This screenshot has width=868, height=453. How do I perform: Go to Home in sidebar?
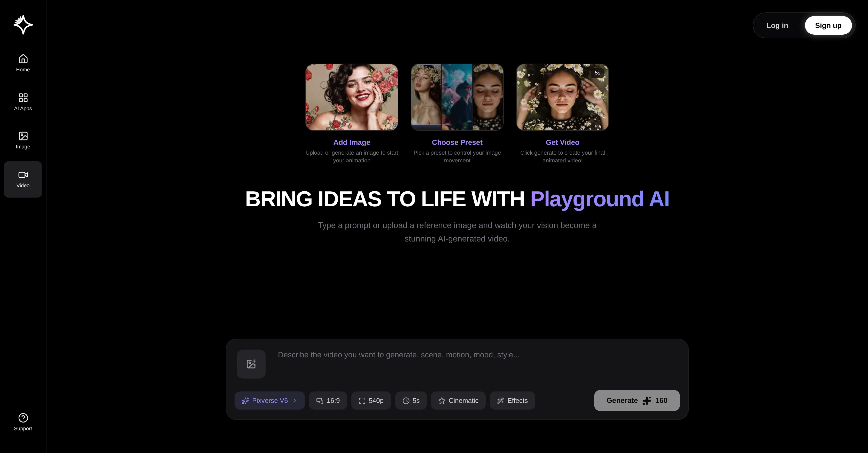[23, 63]
